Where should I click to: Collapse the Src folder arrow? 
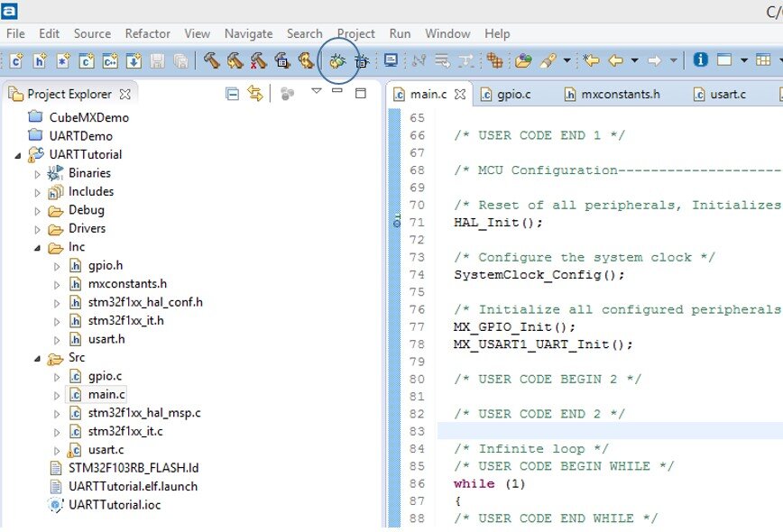38,358
